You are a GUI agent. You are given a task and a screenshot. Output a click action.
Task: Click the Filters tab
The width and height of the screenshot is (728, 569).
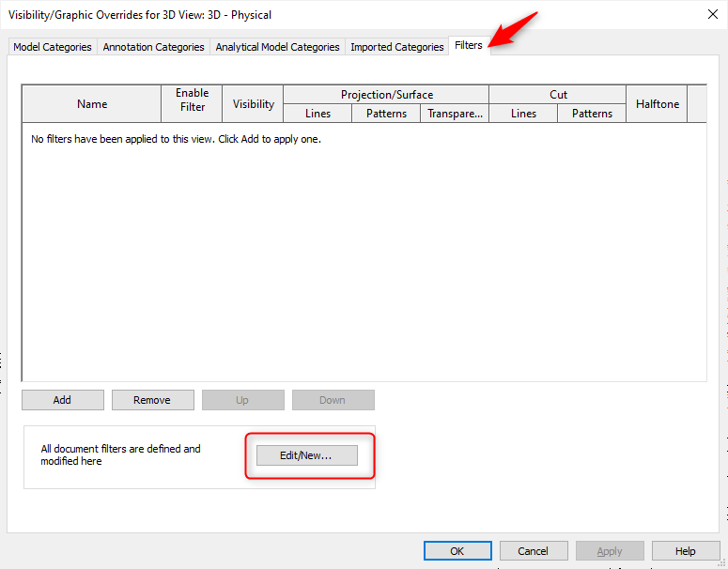click(x=468, y=45)
